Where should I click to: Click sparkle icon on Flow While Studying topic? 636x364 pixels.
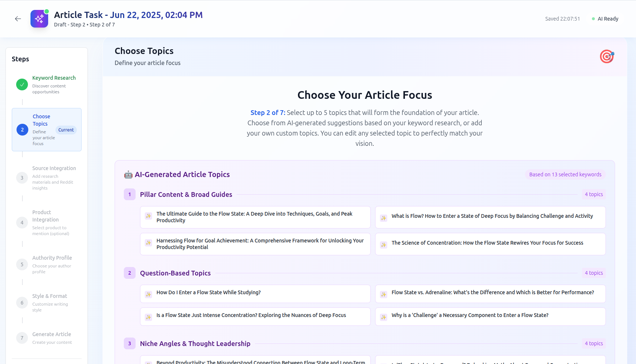point(148,295)
